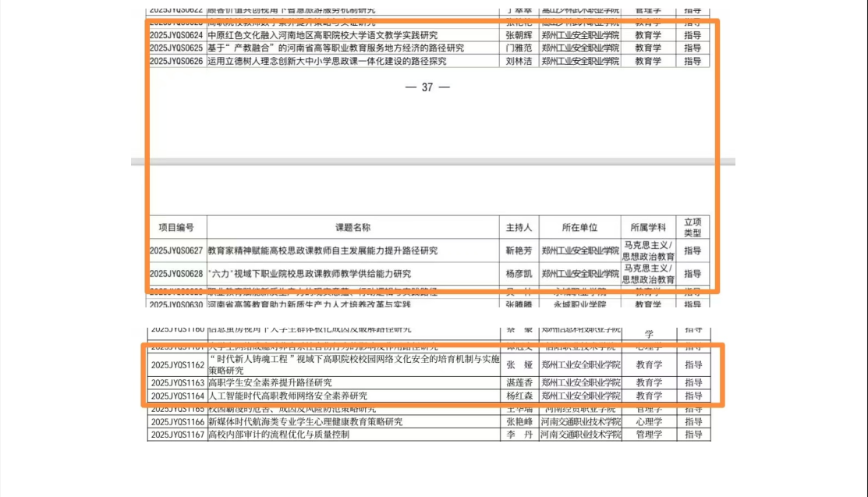The height and width of the screenshot is (497, 868).
Task: Click host name 张 娅
Action: [x=519, y=365]
